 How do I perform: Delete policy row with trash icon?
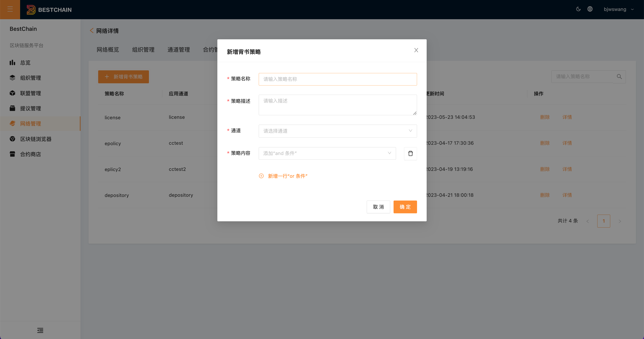point(411,153)
